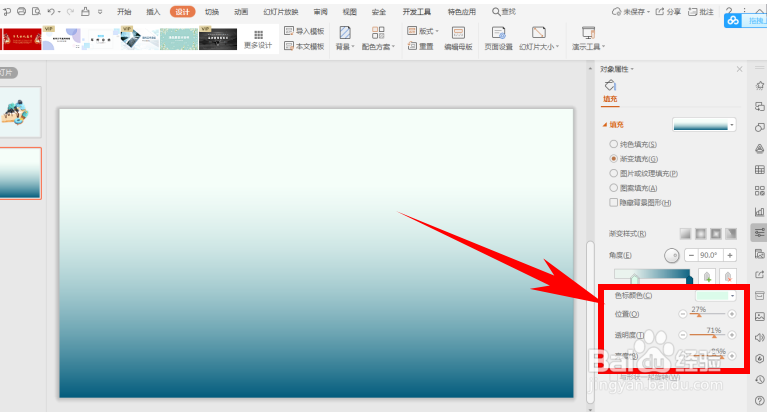Toggle 隐藏背景图形(H) checkbox
767x412 pixels.
(613, 202)
